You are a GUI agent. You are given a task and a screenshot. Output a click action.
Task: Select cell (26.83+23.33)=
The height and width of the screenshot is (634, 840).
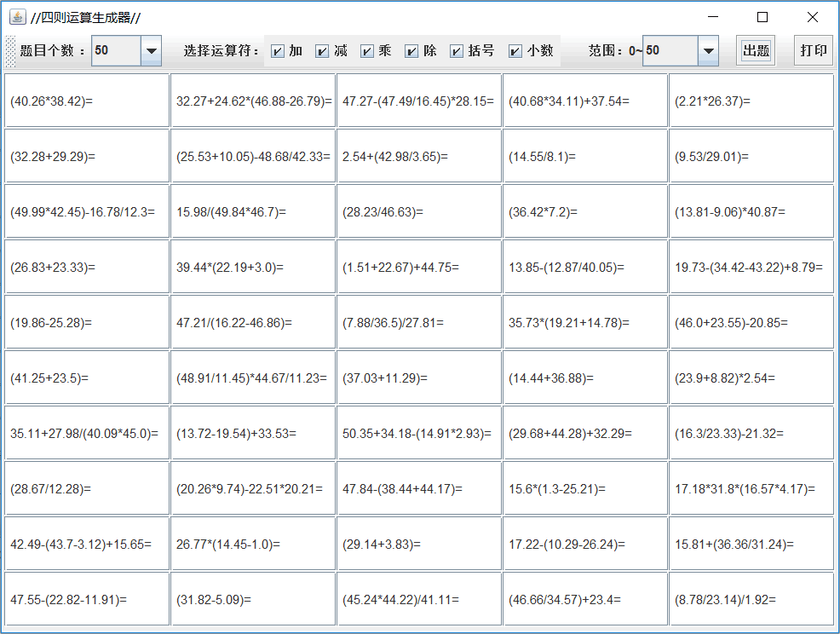click(87, 267)
